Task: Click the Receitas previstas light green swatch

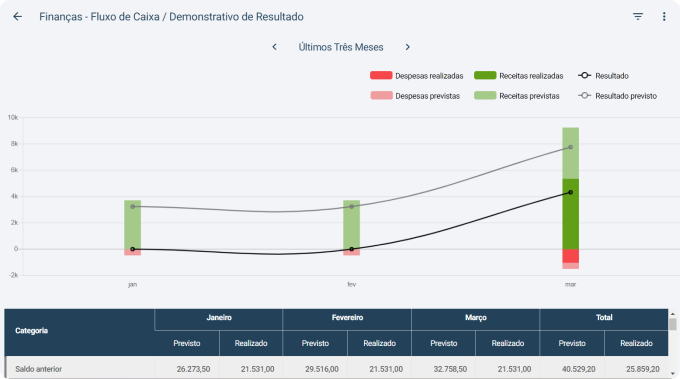Action: (x=485, y=95)
